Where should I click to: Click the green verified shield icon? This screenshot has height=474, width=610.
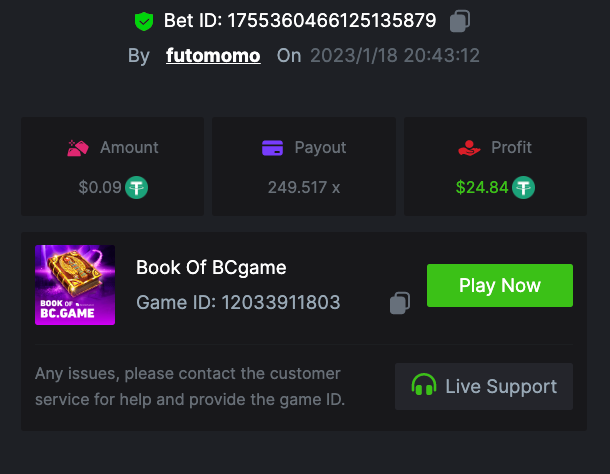tap(144, 20)
